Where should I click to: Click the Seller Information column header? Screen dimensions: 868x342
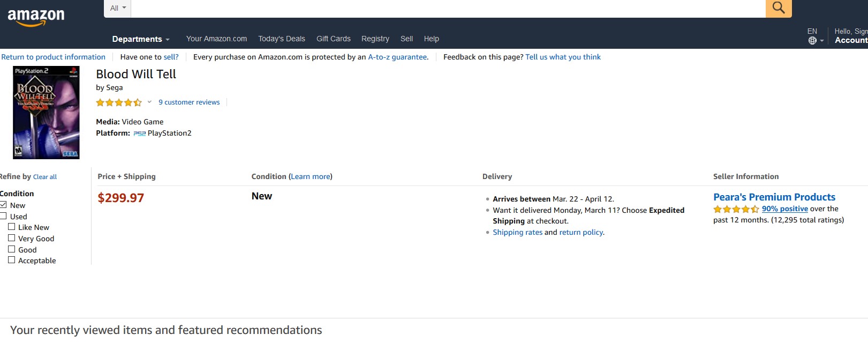[746, 176]
